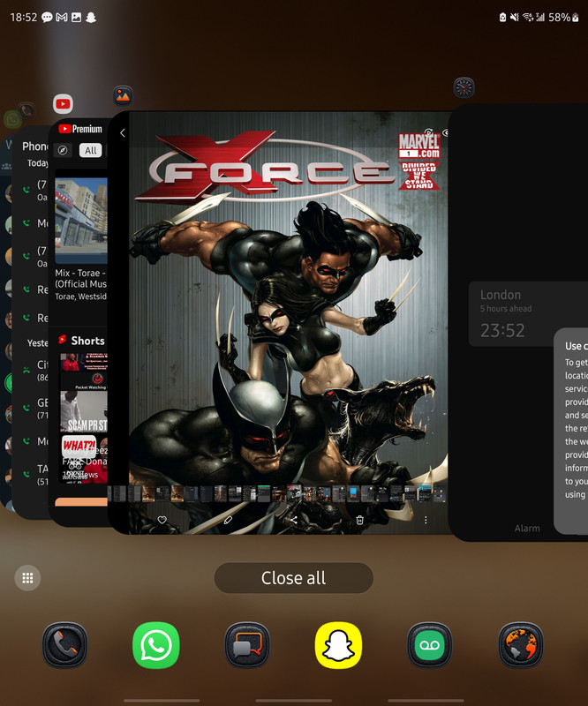
Task: Share the X-Force image
Action: tap(294, 520)
